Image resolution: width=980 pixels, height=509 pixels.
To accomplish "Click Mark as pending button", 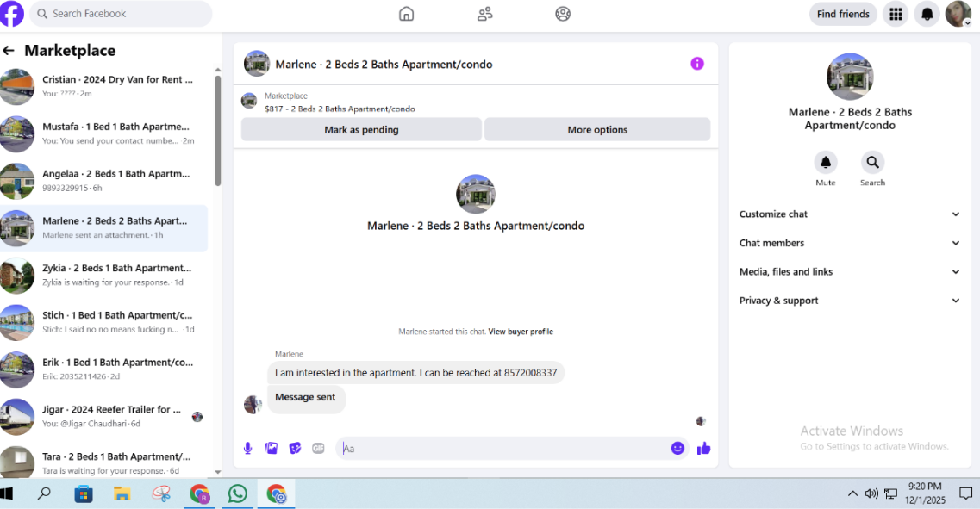I will [x=361, y=129].
